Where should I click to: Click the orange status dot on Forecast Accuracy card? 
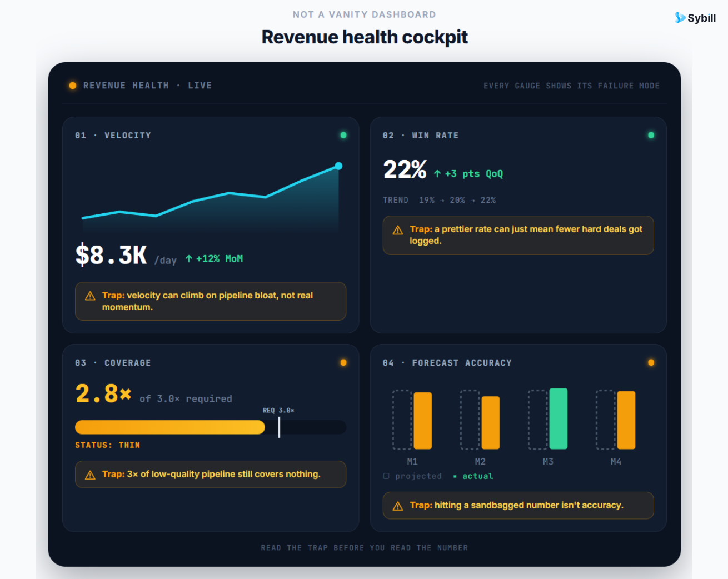tap(651, 362)
